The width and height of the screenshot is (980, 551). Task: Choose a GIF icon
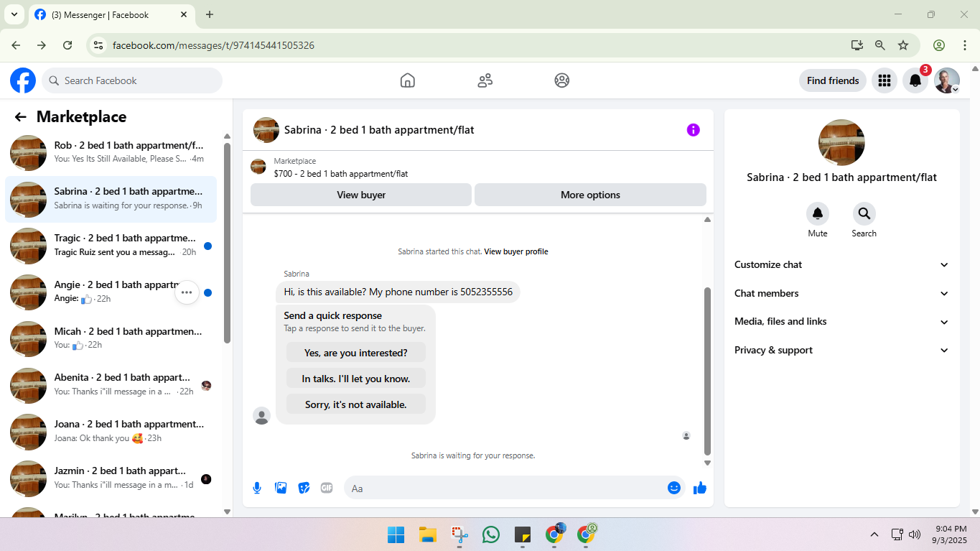(x=327, y=488)
